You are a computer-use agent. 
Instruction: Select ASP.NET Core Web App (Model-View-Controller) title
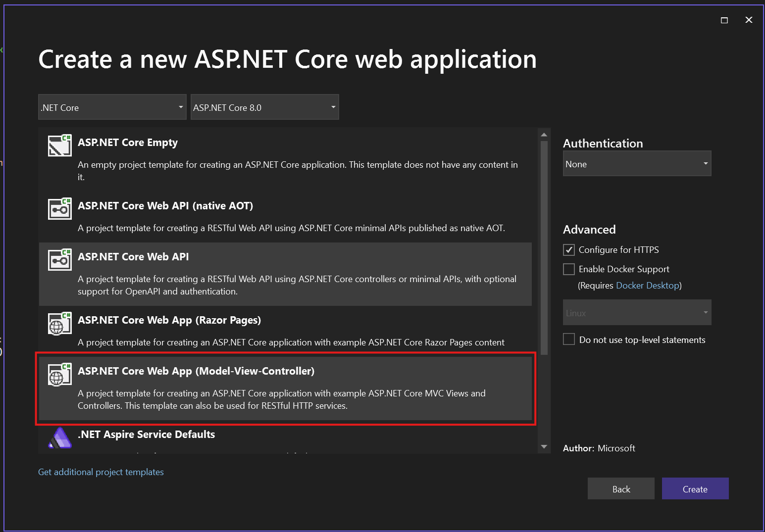coord(196,371)
